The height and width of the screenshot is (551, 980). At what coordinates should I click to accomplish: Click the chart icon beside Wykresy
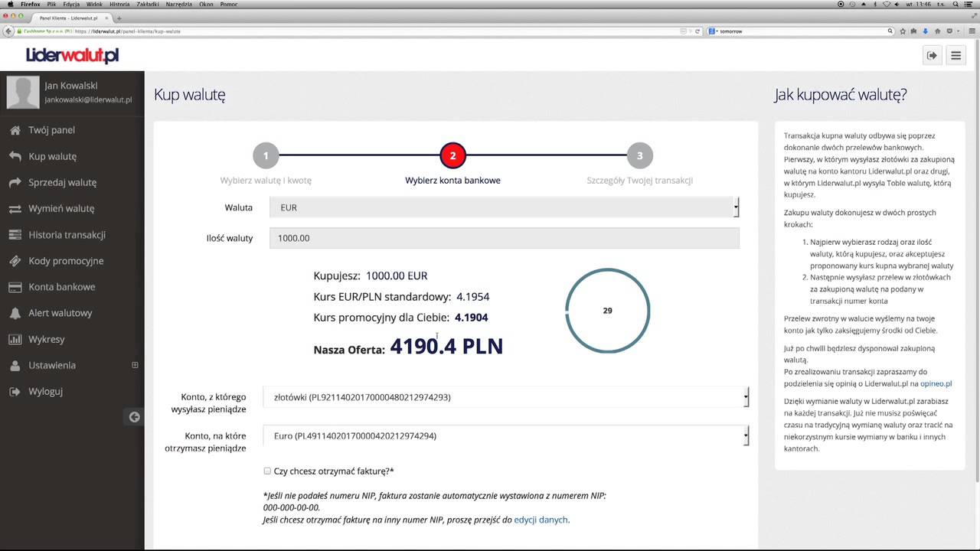[15, 339]
